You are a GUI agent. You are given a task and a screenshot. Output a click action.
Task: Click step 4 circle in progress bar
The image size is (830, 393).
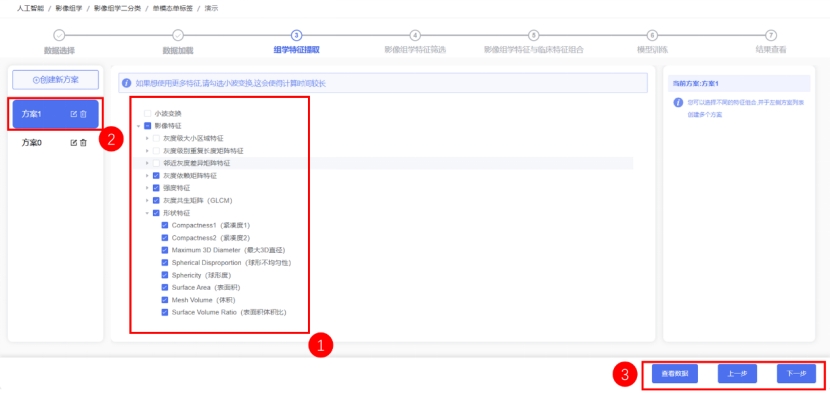click(x=415, y=35)
